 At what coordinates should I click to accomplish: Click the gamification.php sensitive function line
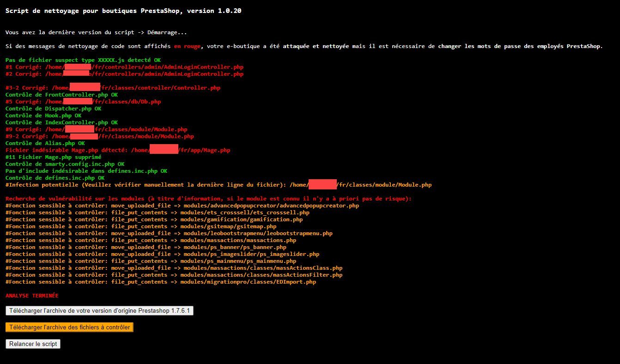click(x=154, y=219)
